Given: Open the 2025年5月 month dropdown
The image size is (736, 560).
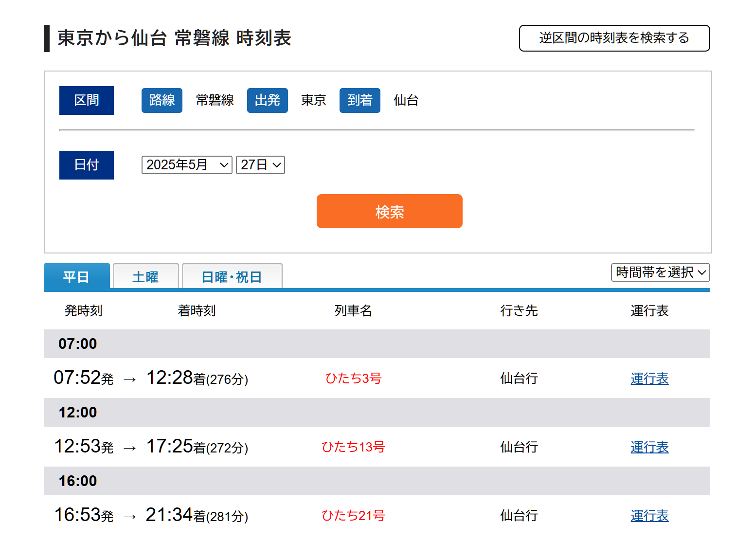Looking at the screenshot, I should [x=187, y=165].
